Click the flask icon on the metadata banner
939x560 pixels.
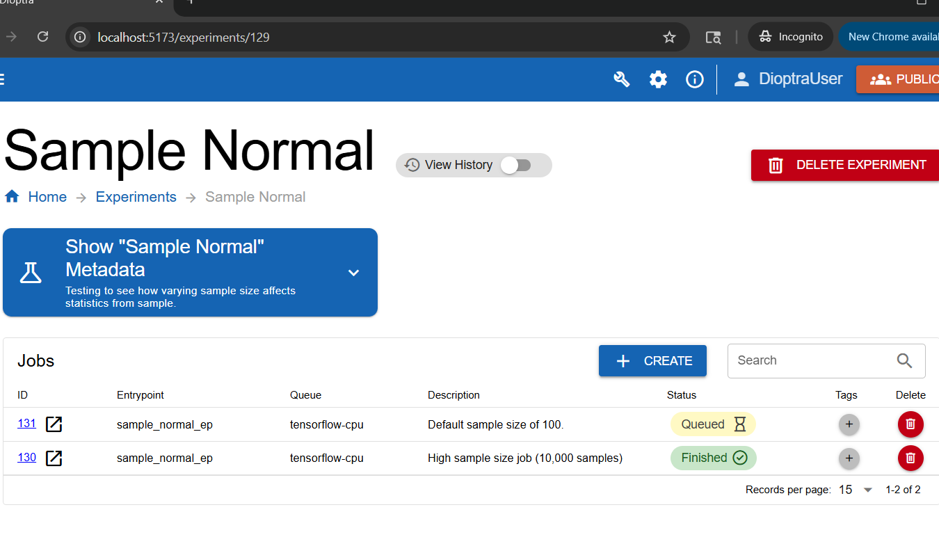[x=31, y=272]
